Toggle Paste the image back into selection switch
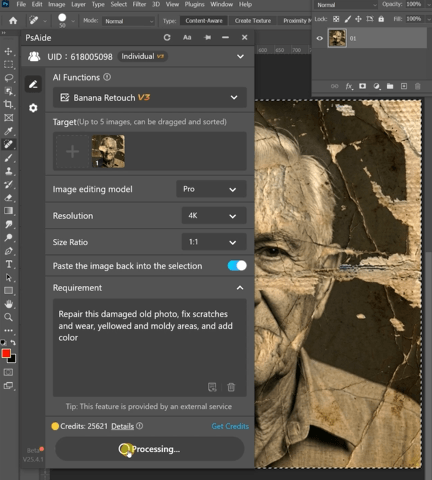This screenshot has width=432, height=480. click(x=237, y=266)
